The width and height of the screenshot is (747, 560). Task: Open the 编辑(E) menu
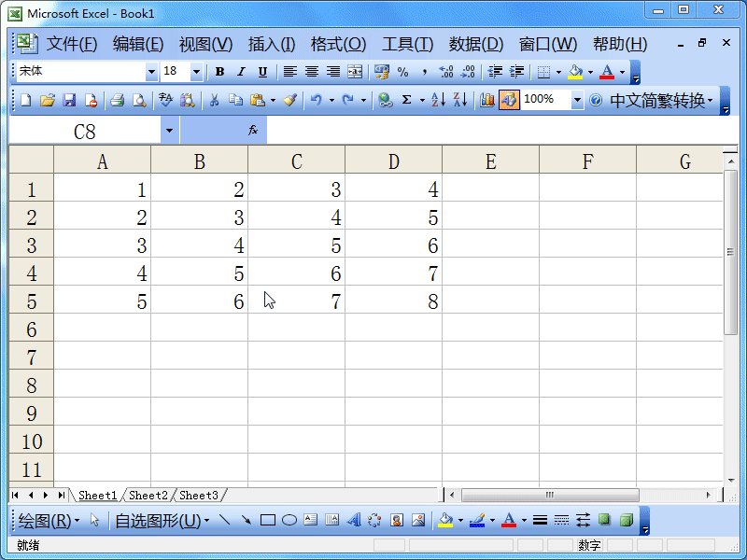point(138,44)
